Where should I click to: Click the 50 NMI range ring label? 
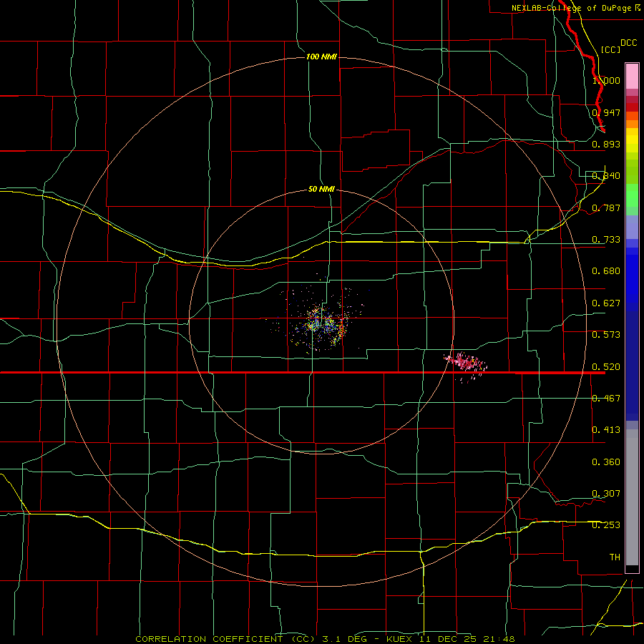321,189
